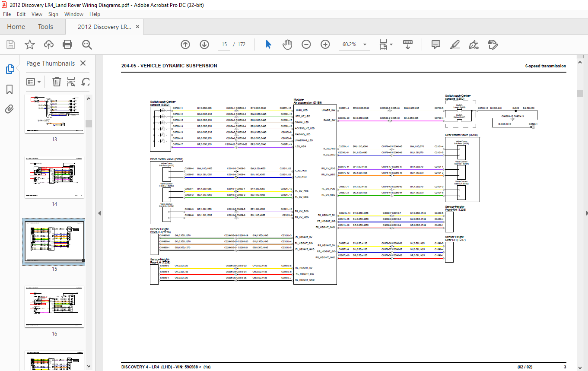Select the Highlight text marker tool
588x371 pixels.
click(455, 44)
